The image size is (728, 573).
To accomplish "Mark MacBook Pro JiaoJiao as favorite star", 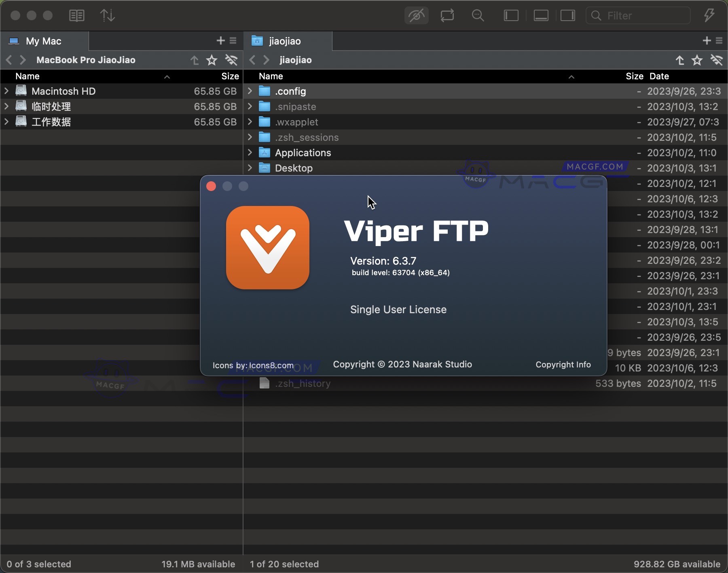I will click(x=212, y=60).
